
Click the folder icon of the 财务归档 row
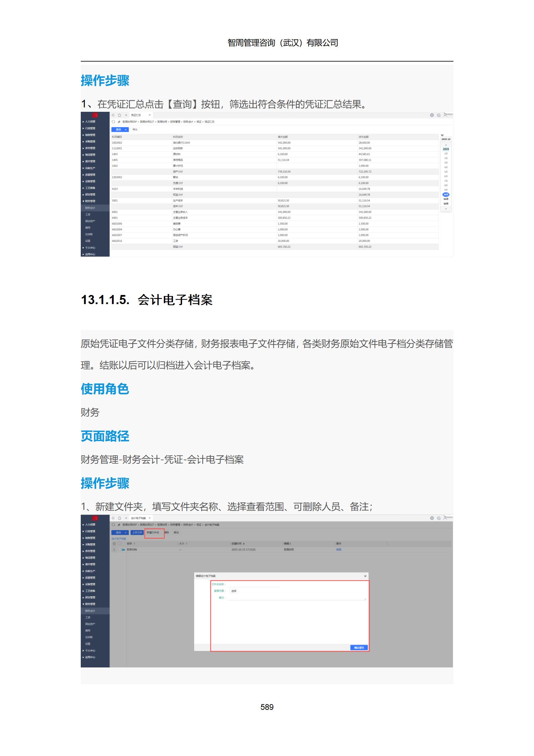click(123, 550)
